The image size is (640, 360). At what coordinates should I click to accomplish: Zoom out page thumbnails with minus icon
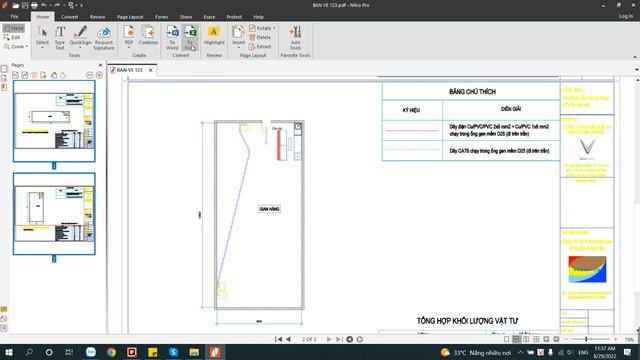coord(90,75)
